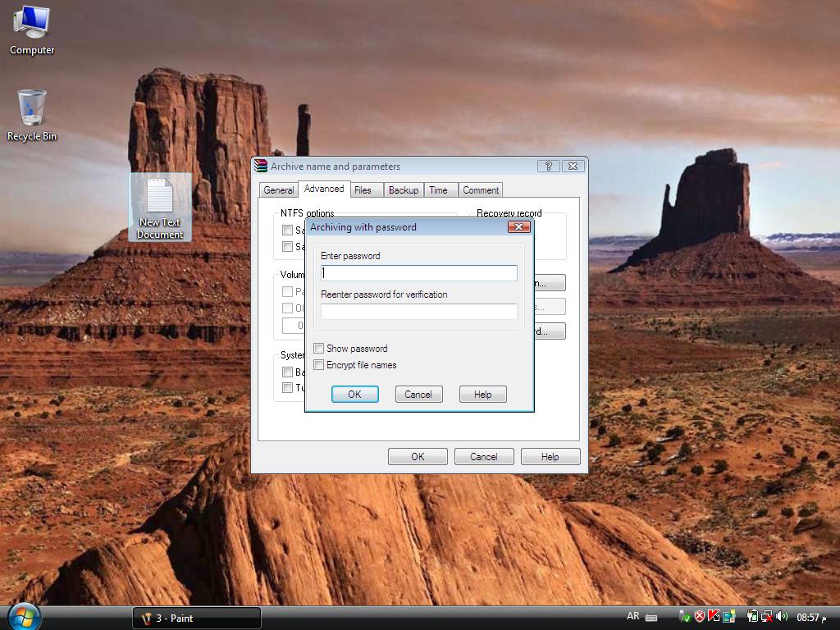The width and height of the screenshot is (840, 630).
Task: Enable the Show password checkbox
Action: (319, 349)
